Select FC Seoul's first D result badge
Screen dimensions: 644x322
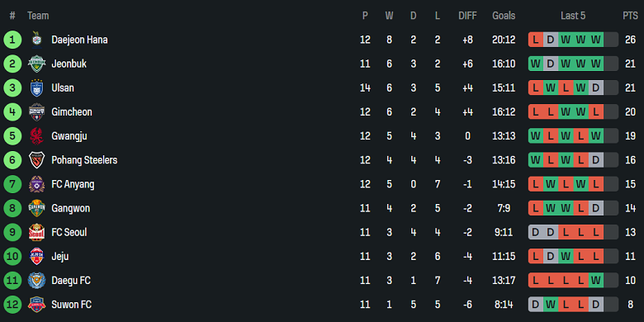pos(536,233)
